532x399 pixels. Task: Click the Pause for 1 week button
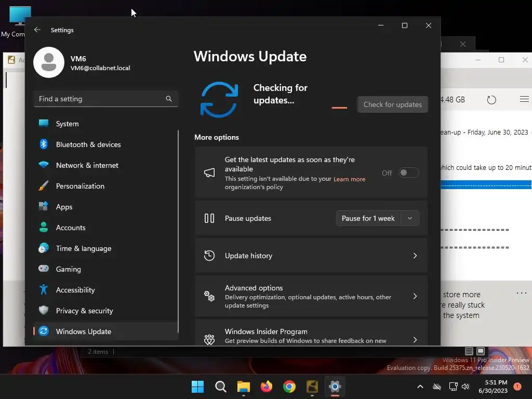click(368, 218)
